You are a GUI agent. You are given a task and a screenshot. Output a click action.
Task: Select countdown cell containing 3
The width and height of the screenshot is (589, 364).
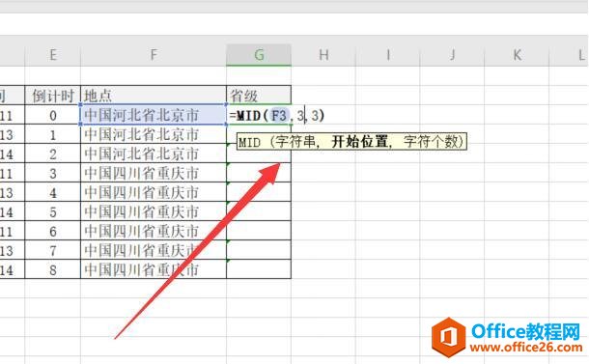52,173
